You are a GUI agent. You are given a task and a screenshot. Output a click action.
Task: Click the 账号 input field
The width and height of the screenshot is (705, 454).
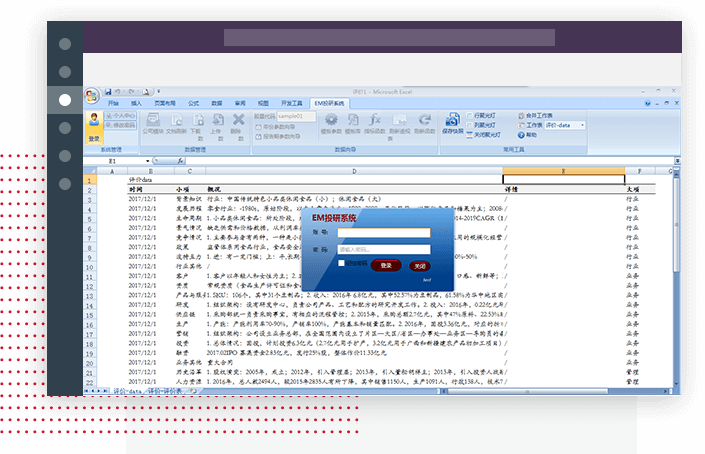[383, 232]
